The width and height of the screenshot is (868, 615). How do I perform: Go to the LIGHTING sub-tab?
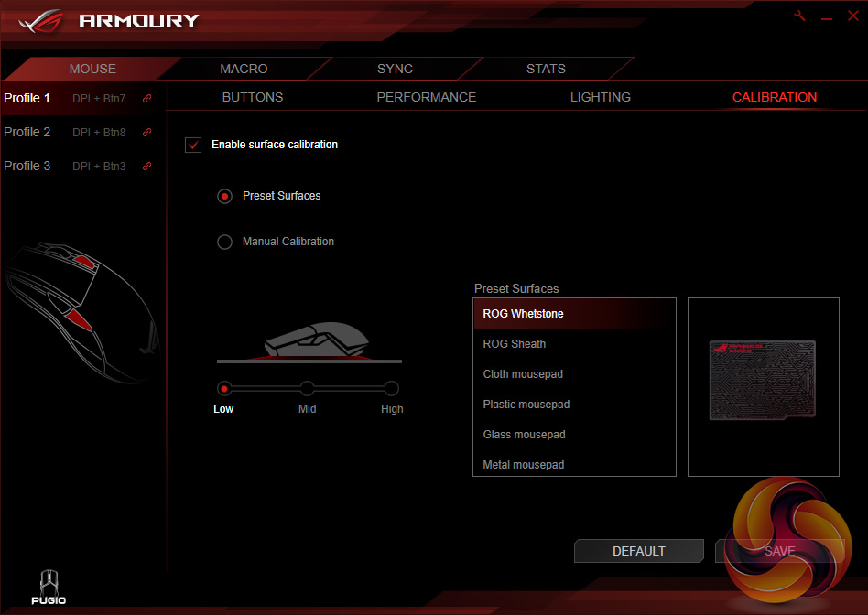(x=601, y=97)
